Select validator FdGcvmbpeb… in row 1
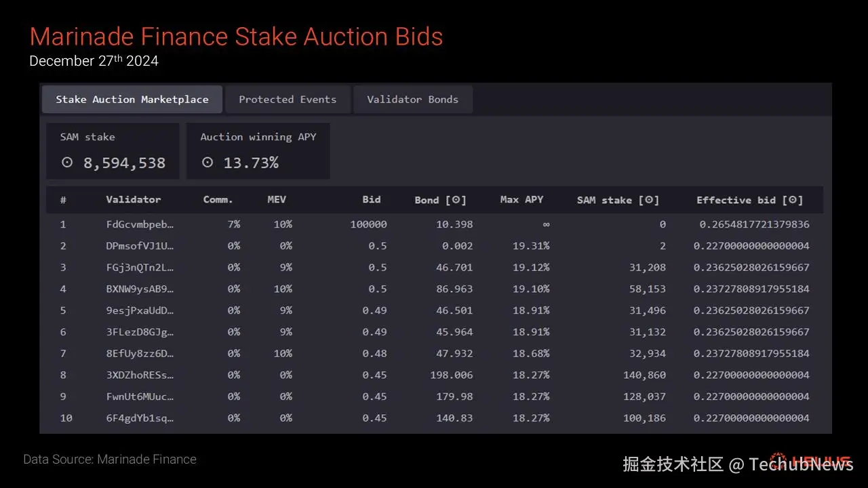 [140, 224]
